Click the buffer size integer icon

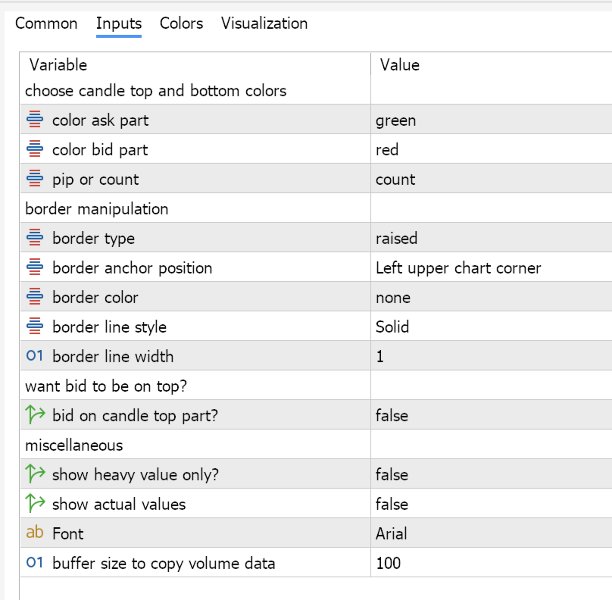(x=34, y=563)
